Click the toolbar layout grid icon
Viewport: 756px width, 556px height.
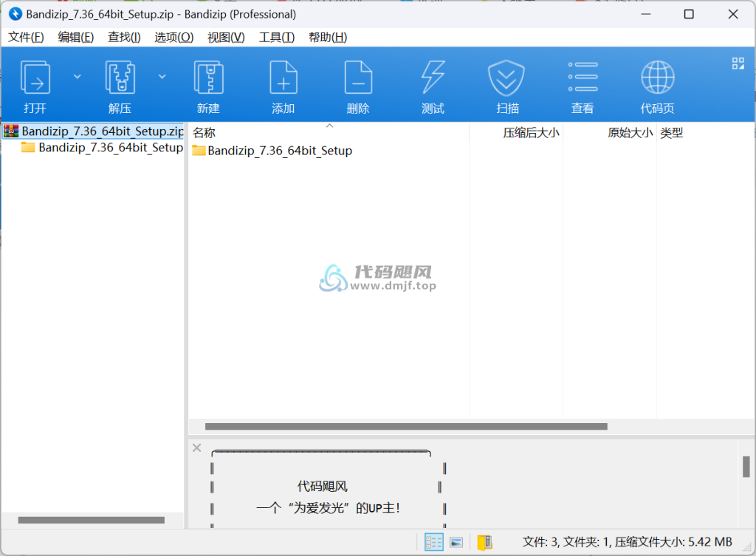[738, 64]
